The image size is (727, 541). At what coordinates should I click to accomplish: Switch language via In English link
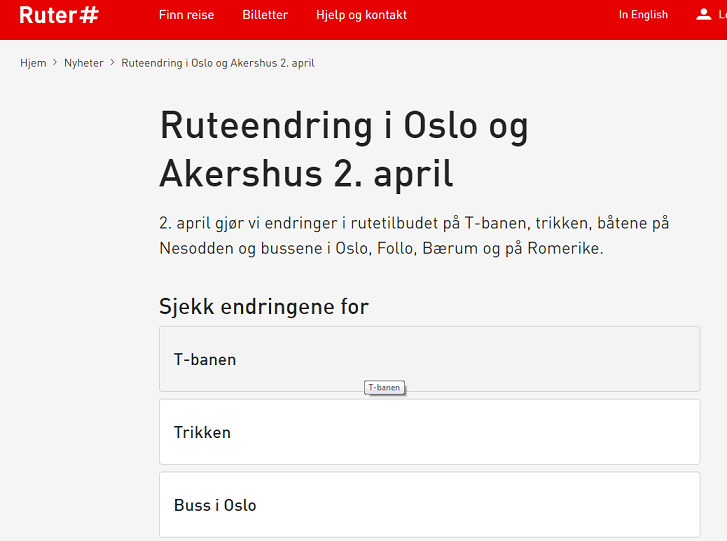pos(643,15)
